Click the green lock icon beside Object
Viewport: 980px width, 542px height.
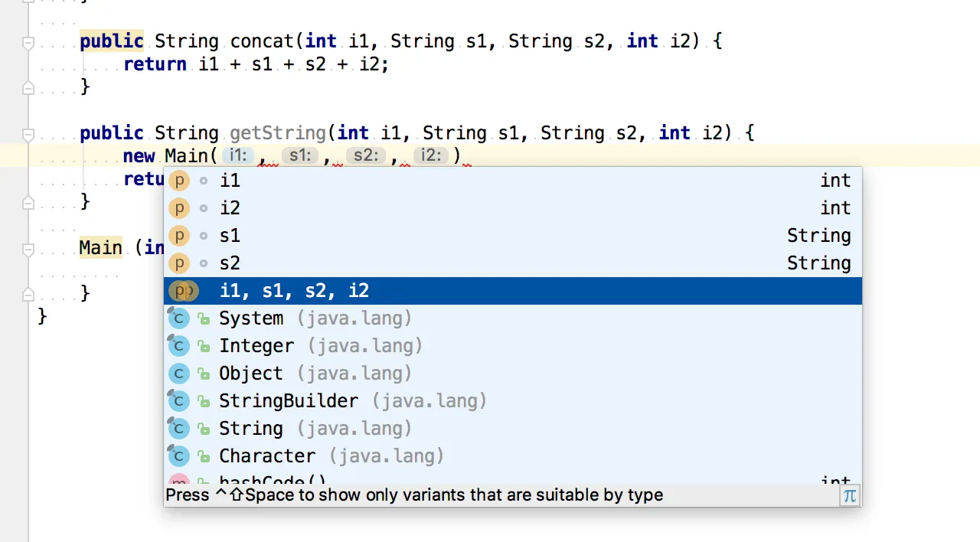click(x=204, y=374)
